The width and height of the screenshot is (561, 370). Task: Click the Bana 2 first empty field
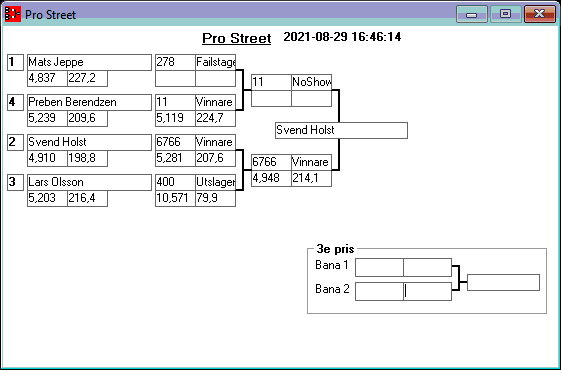point(379,291)
